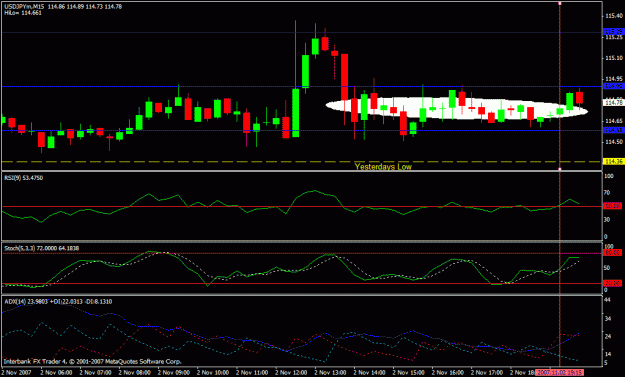
Task: Click the ADX scale value 24
Action: click(x=608, y=336)
